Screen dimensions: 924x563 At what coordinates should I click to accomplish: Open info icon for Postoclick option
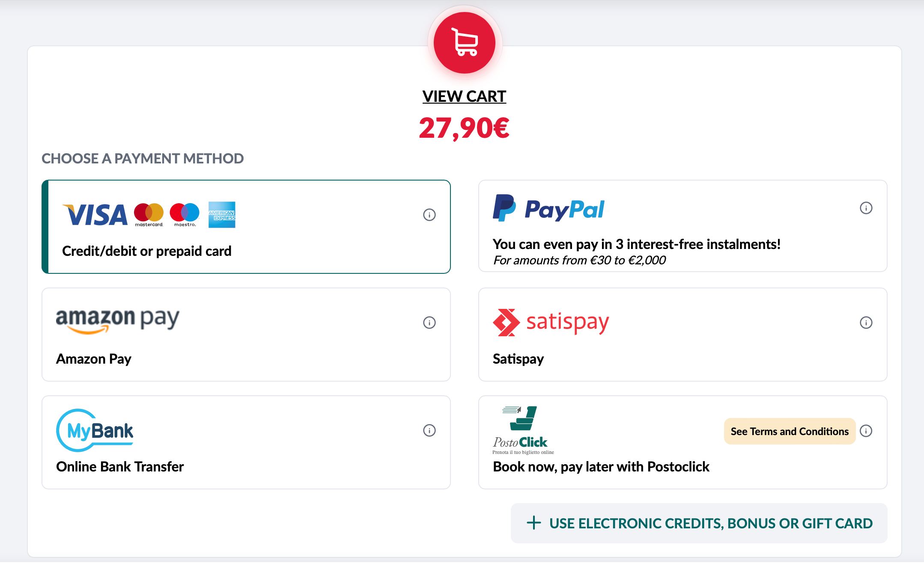(x=866, y=431)
